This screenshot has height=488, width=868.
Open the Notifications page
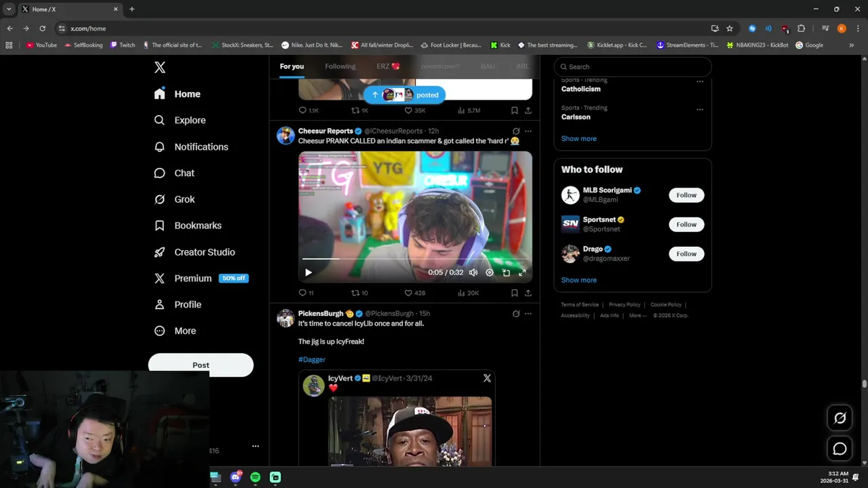pos(191,146)
